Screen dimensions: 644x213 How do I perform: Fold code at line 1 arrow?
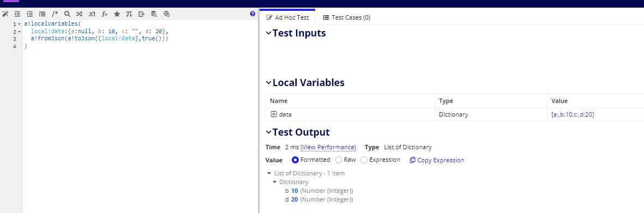(x=19, y=25)
